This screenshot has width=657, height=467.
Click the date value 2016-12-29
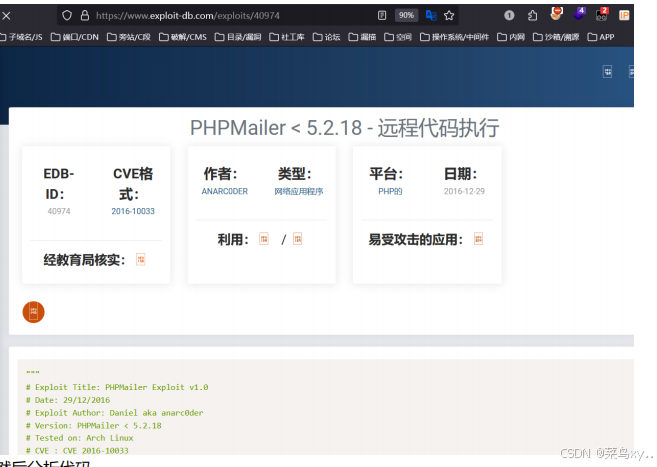click(x=464, y=191)
